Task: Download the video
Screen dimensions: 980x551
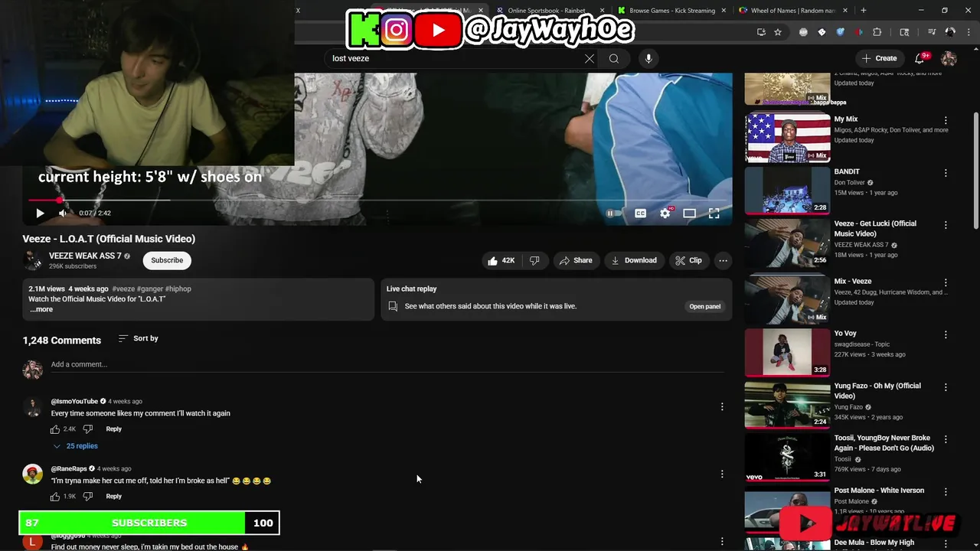Action: pos(633,260)
